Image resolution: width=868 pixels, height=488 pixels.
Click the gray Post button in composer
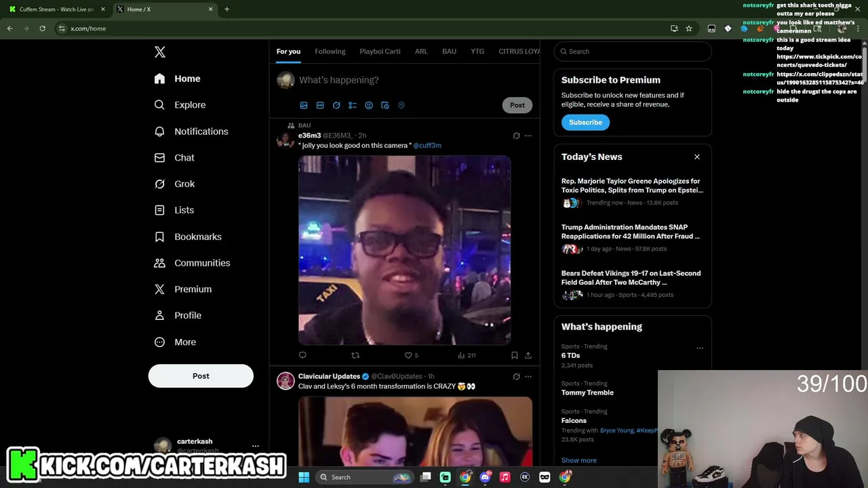coord(517,105)
